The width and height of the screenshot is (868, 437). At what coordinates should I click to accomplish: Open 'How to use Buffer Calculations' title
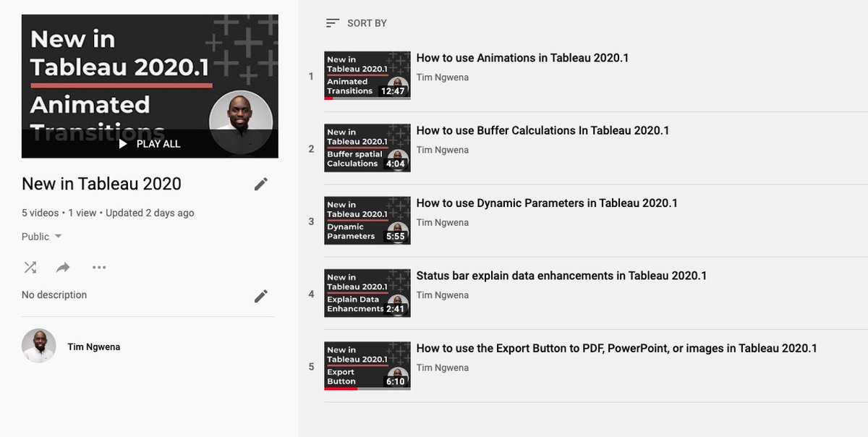(x=542, y=130)
